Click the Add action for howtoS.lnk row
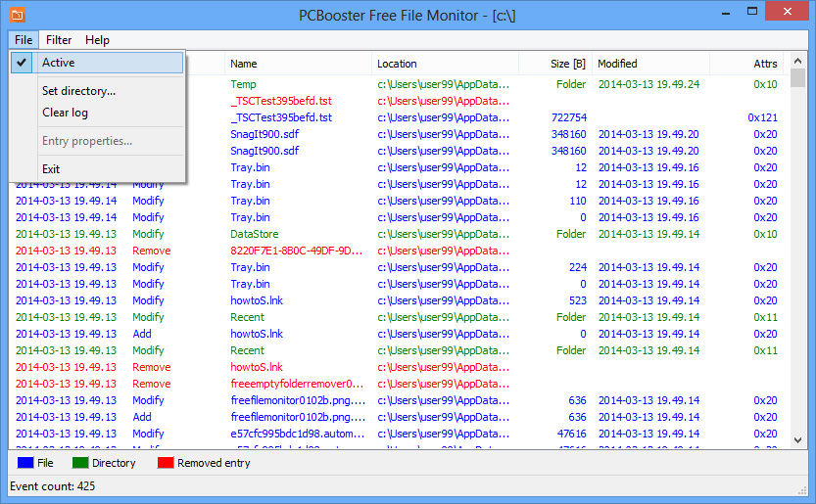 [142, 334]
